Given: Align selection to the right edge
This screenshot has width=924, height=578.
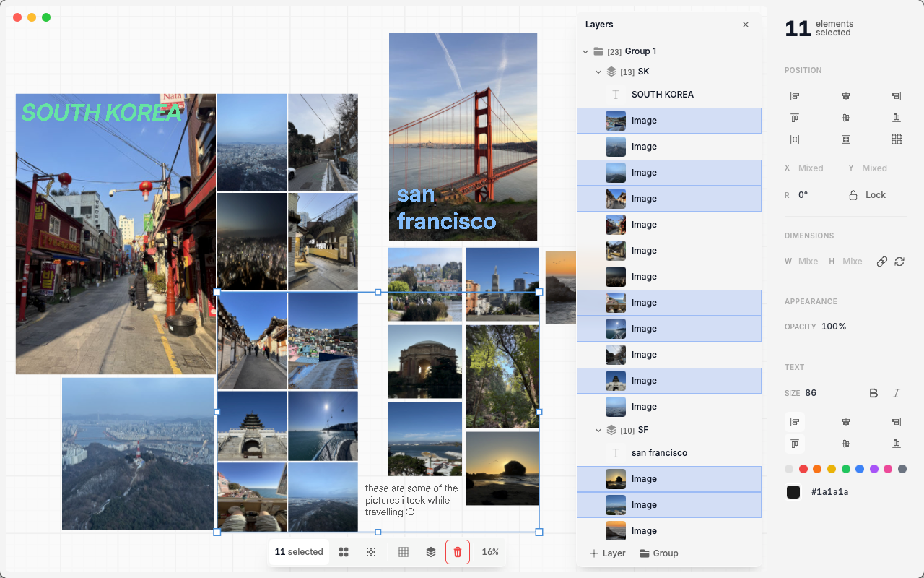Looking at the screenshot, I should (896, 95).
